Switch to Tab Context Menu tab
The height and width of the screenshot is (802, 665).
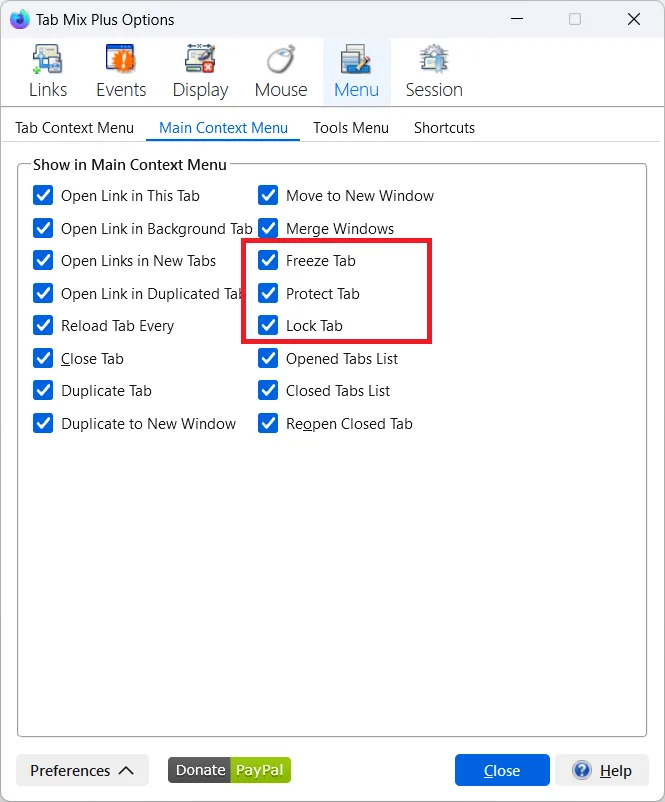(x=74, y=128)
